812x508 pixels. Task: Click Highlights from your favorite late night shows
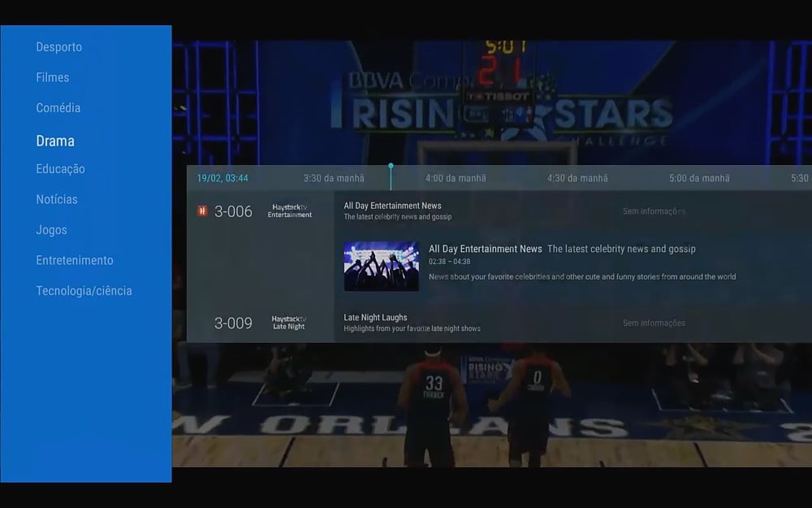(x=412, y=328)
